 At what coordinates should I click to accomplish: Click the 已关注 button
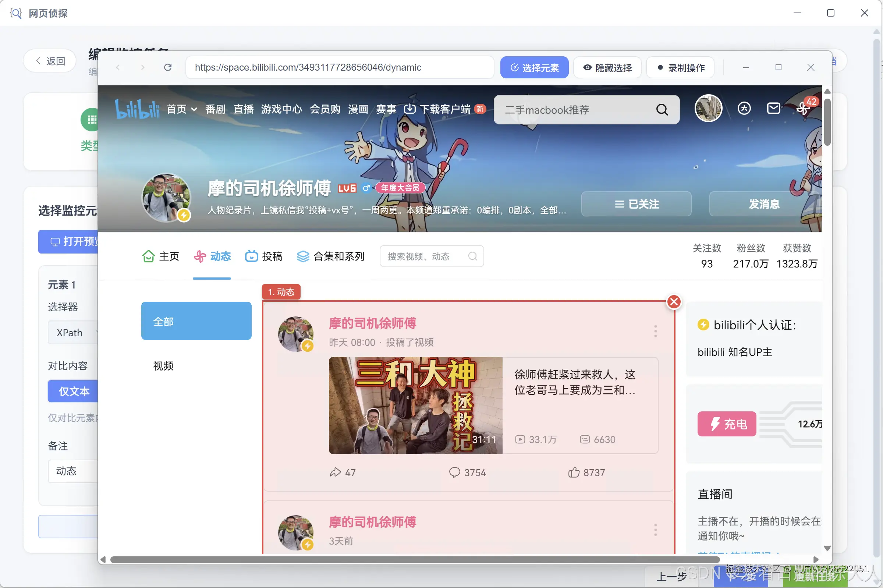click(636, 203)
